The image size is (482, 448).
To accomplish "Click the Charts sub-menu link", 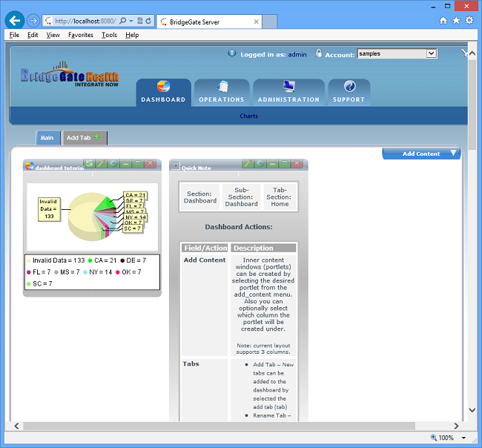I will [248, 116].
